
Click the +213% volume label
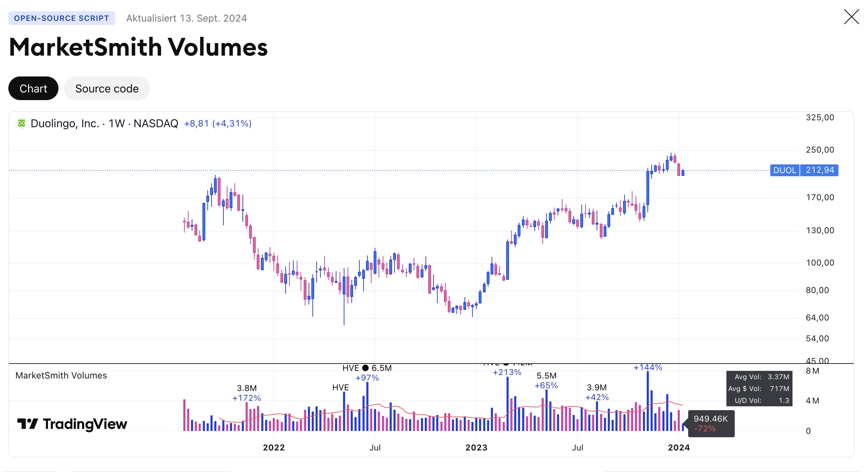(x=507, y=372)
